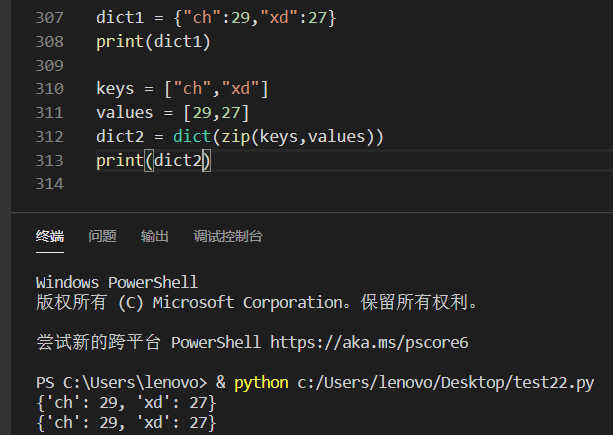Click the first printed dictionary output line

click(126, 403)
